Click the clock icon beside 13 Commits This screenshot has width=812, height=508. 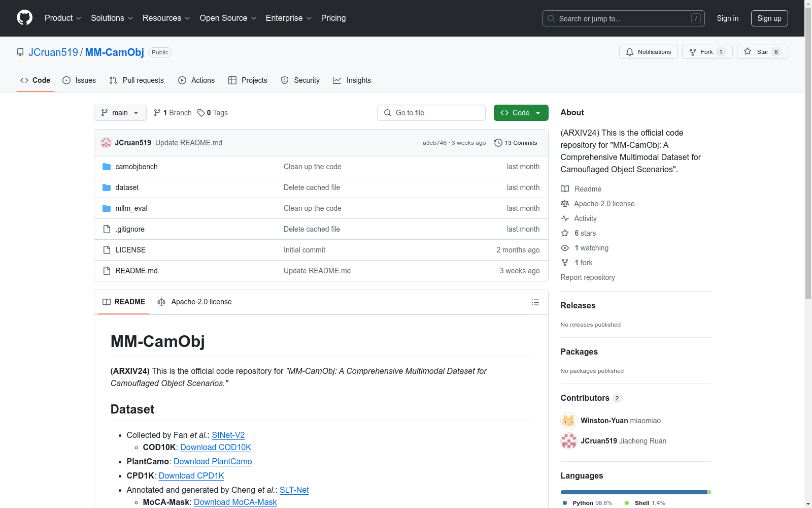point(498,143)
